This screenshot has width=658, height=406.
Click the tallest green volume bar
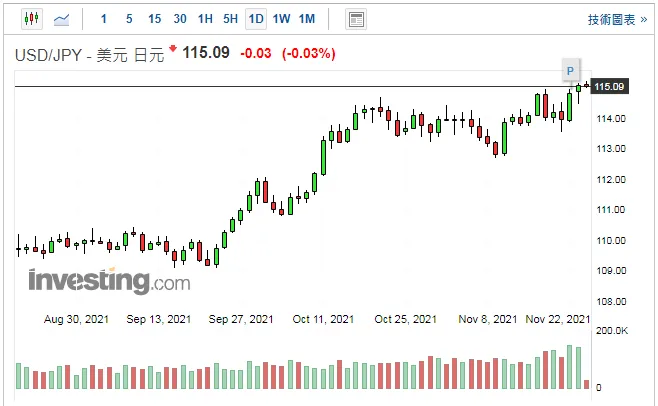click(569, 367)
